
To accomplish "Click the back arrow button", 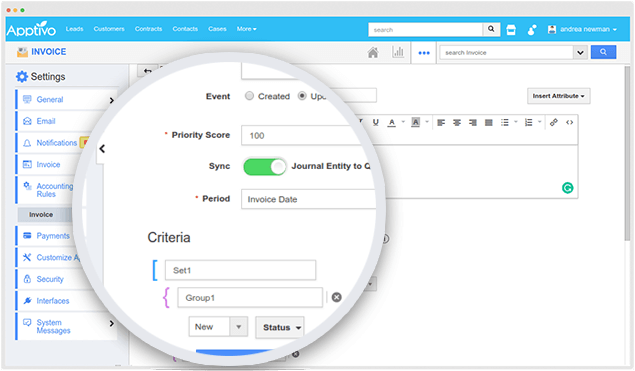I will click(147, 71).
